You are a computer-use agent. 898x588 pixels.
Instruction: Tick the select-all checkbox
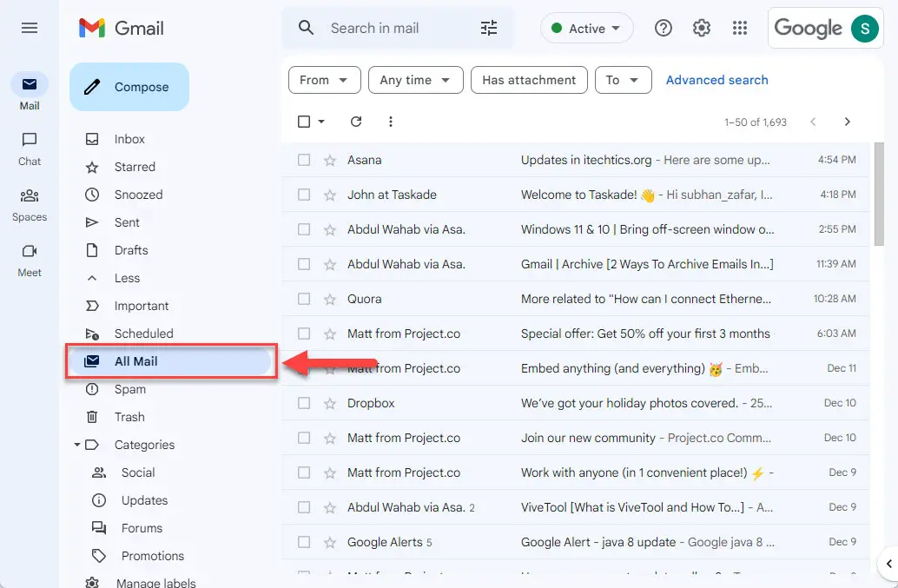(x=304, y=122)
